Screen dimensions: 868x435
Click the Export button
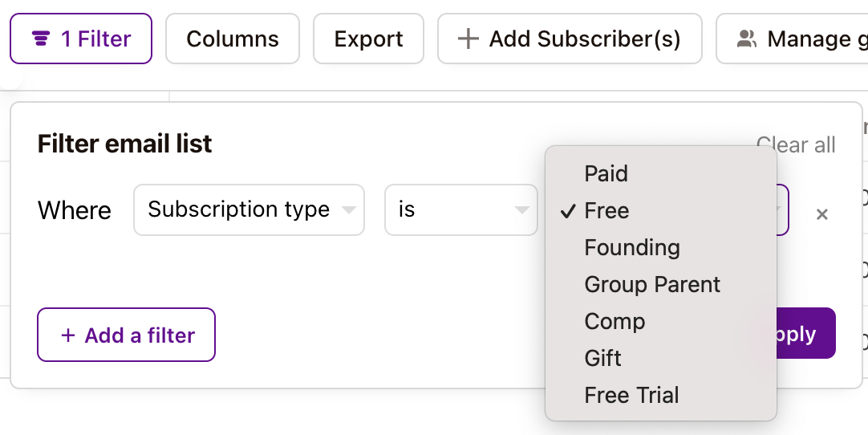click(x=369, y=39)
